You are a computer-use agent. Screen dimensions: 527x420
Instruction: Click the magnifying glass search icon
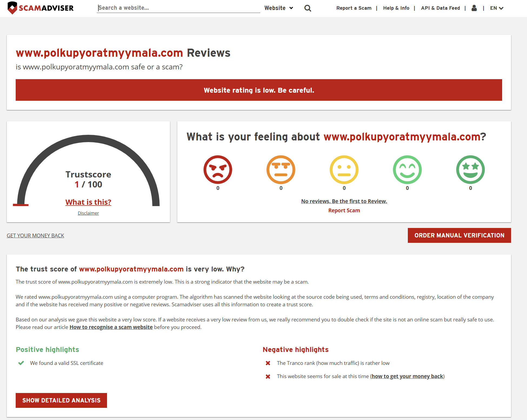308,8
